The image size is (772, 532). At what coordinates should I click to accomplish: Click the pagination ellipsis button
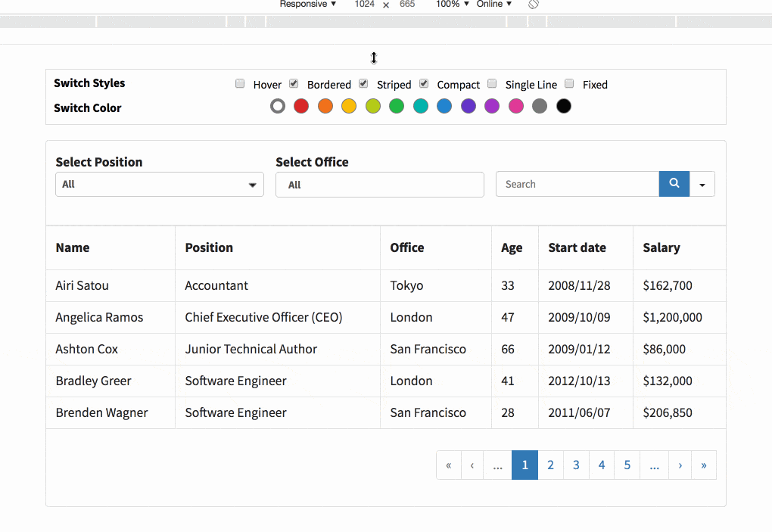497,465
